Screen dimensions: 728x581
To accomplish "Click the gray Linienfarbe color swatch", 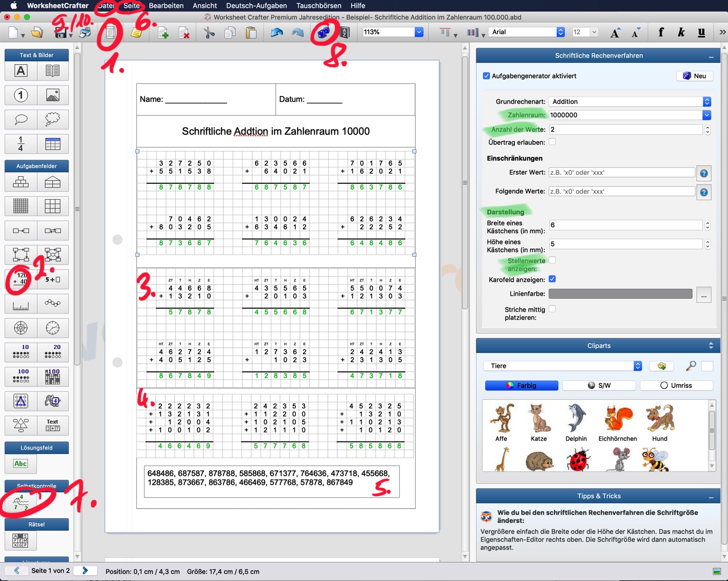I will [620, 294].
